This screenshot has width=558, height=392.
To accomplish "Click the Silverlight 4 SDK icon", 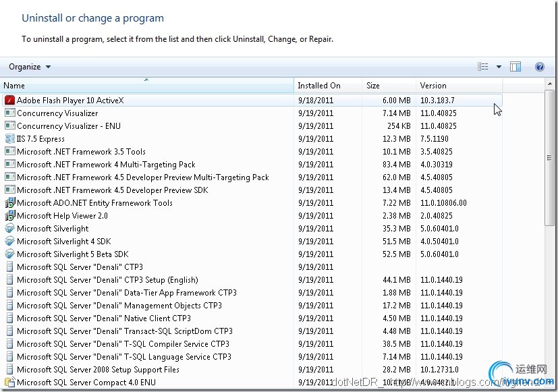I will 10,241.
